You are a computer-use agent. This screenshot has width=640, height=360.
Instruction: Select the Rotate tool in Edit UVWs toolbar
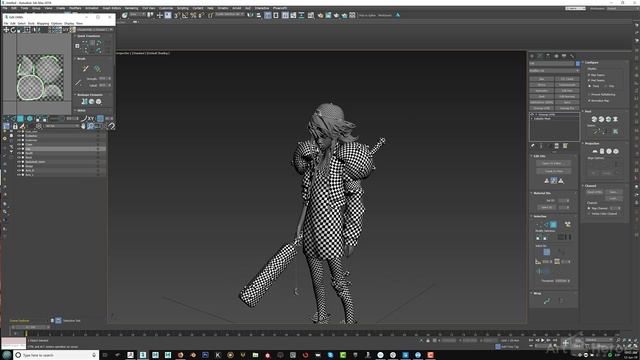point(13,30)
